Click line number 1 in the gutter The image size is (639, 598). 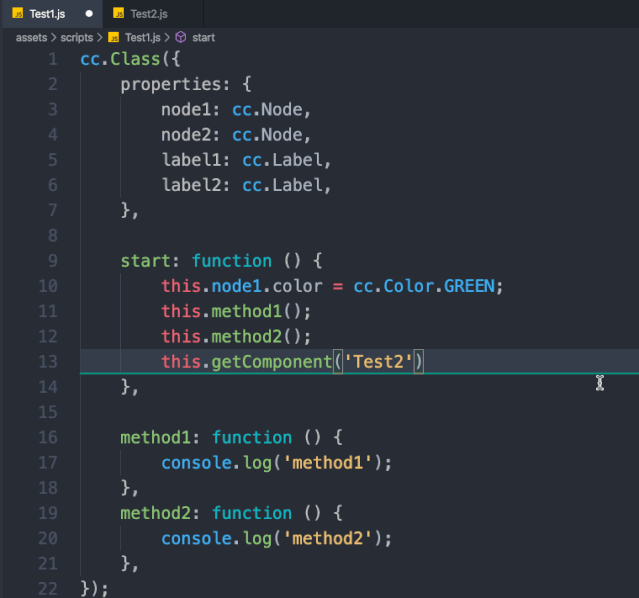point(53,59)
